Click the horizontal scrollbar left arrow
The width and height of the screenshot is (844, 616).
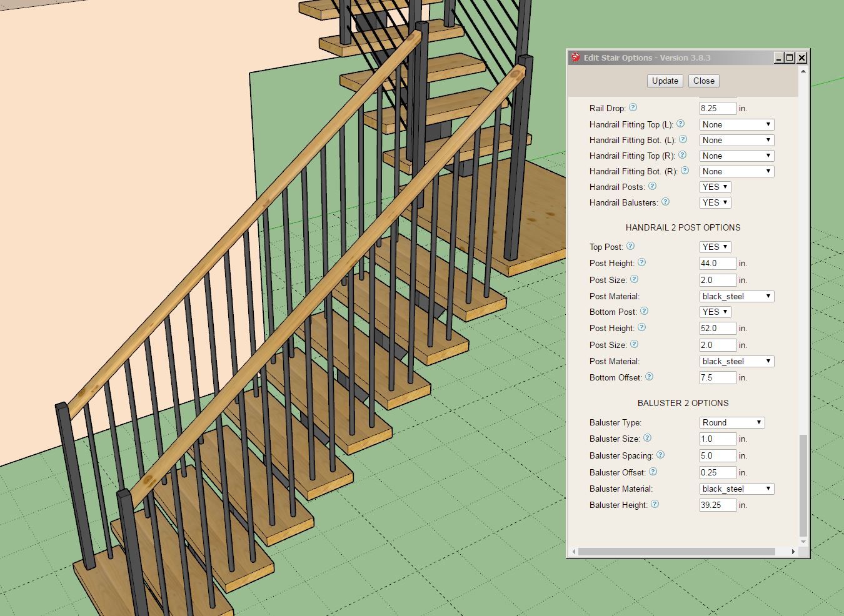pos(575,552)
